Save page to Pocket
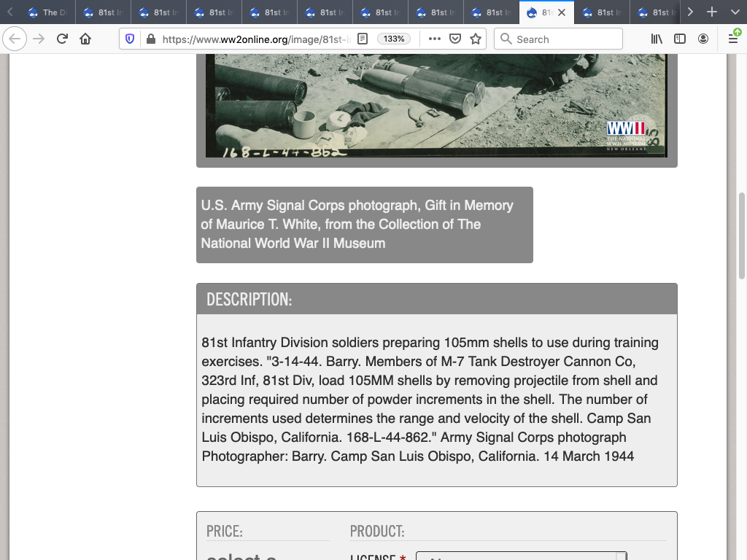747x560 pixels. click(x=455, y=39)
